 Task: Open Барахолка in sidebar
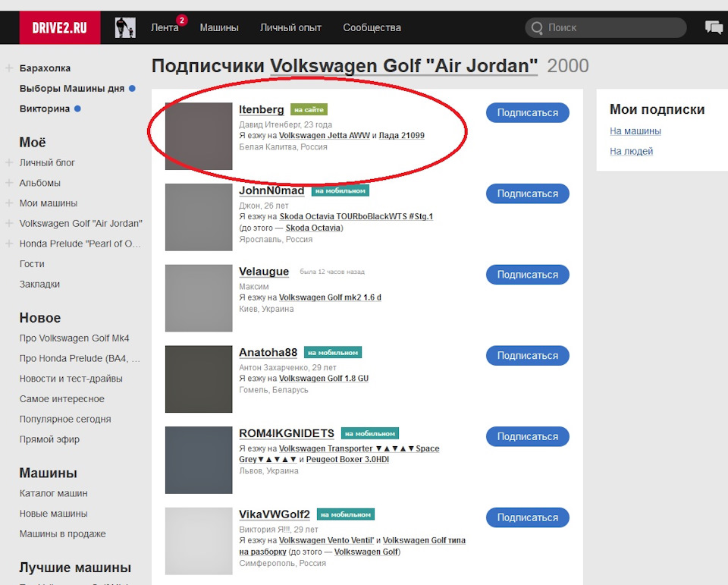tap(45, 68)
